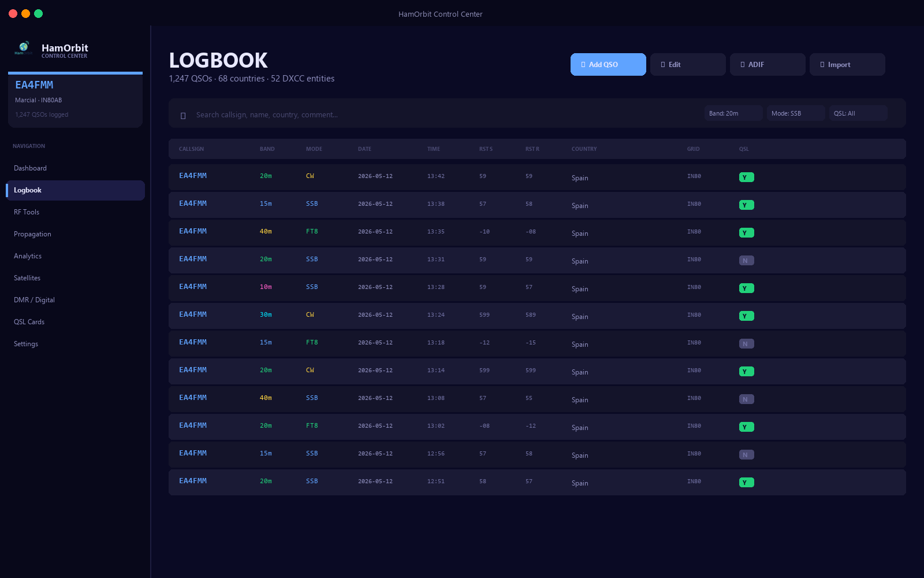Go to RF Tools

(x=75, y=212)
